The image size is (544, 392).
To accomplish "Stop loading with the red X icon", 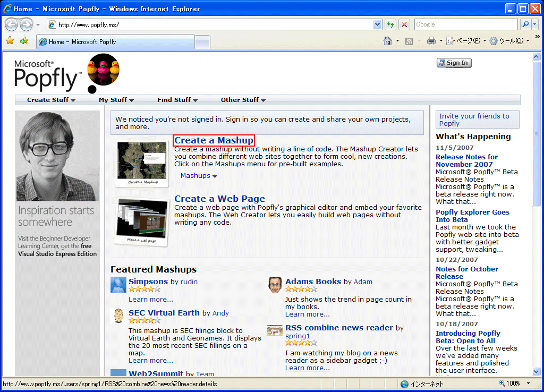I will tap(404, 24).
